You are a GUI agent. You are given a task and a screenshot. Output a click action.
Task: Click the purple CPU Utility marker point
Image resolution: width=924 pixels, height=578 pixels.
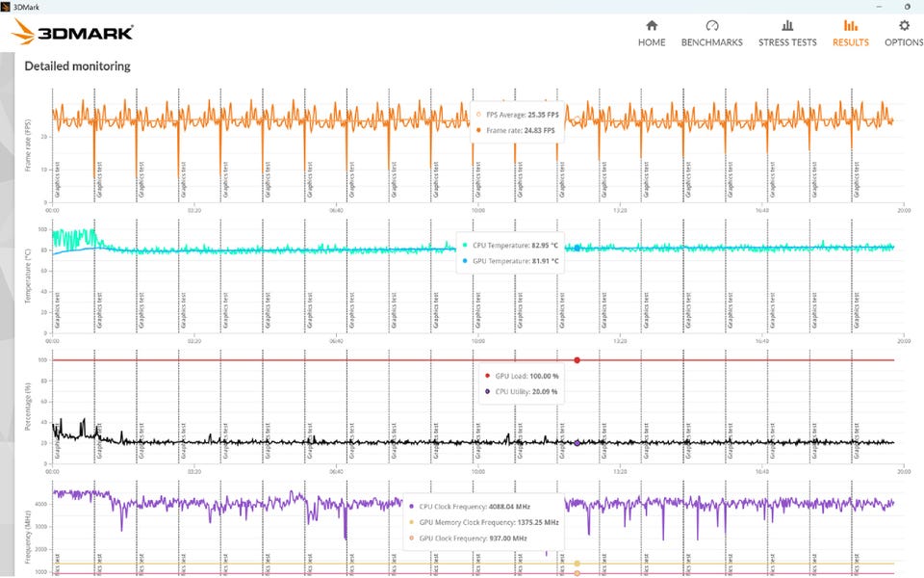coord(577,443)
